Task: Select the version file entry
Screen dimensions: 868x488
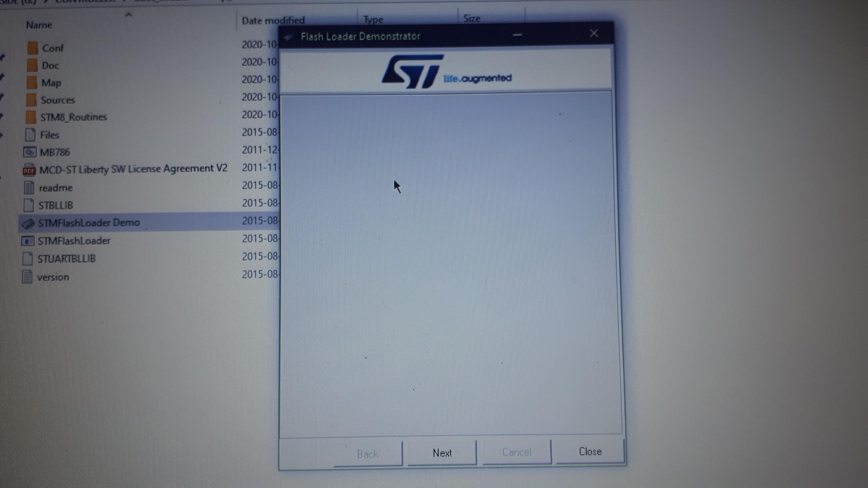Action: click(x=53, y=277)
